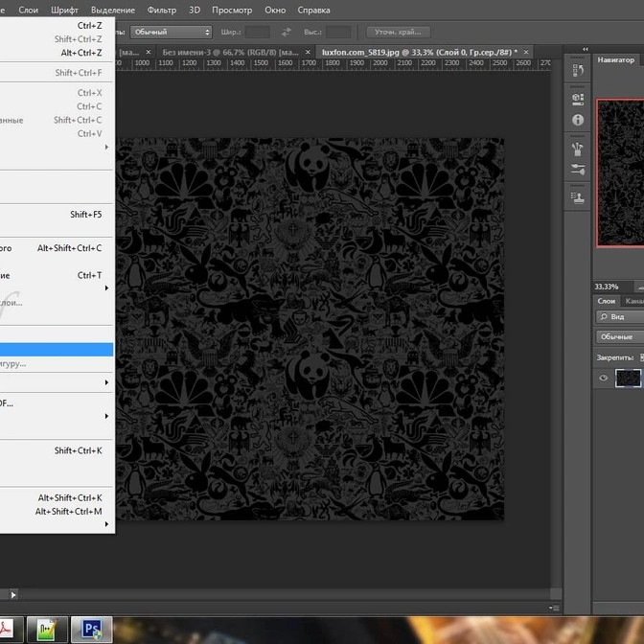Open the Справка menu
644x644 pixels.
click(x=313, y=10)
